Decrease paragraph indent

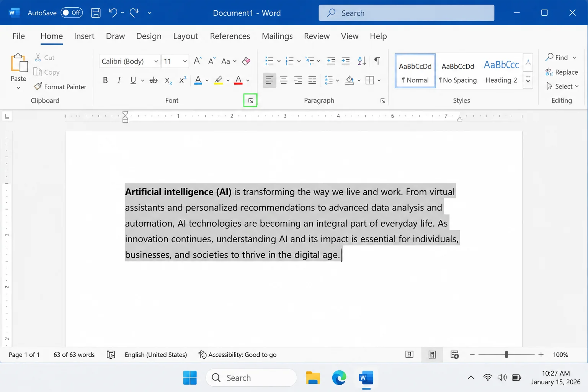331,61
